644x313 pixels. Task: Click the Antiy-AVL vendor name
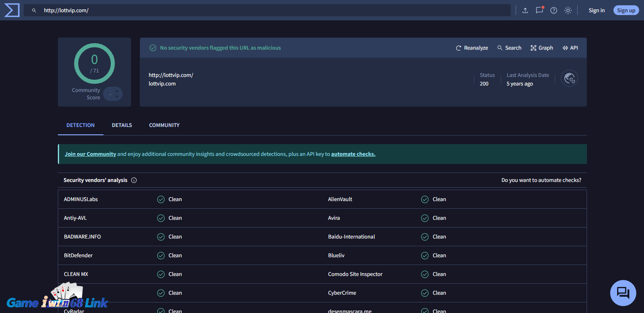tap(75, 218)
